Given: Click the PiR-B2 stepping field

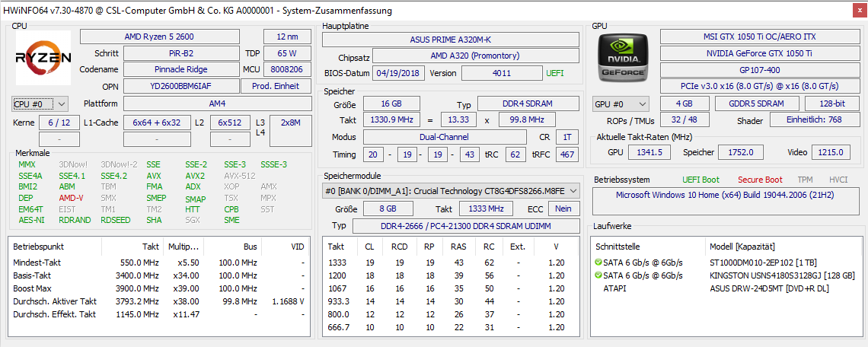Looking at the screenshot, I should [x=181, y=54].
